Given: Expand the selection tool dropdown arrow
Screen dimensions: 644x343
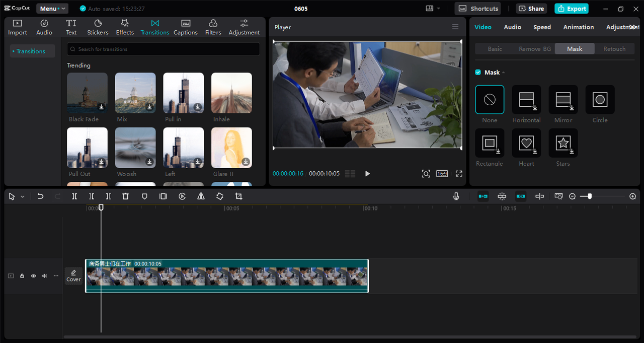Looking at the screenshot, I should click(23, 197).
